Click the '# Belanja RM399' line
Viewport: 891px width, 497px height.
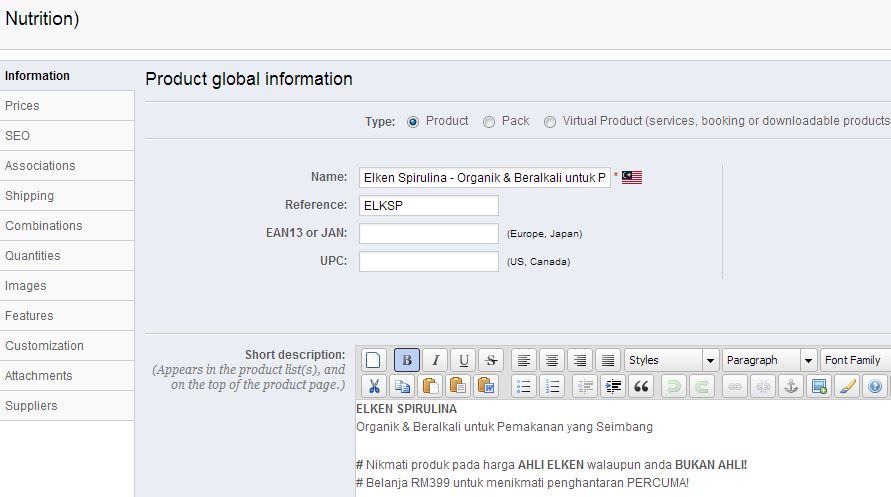click(522, 483)
